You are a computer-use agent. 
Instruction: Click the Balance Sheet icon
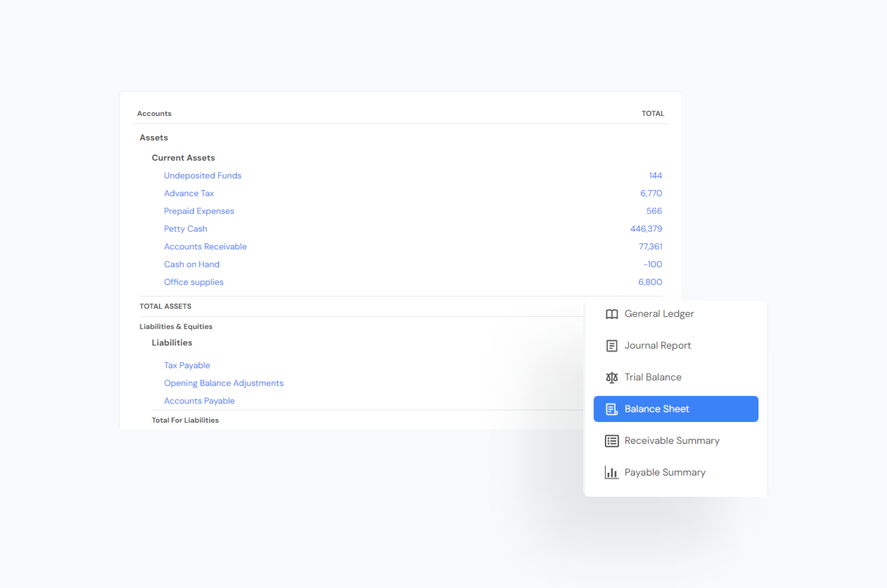[611, 409]
